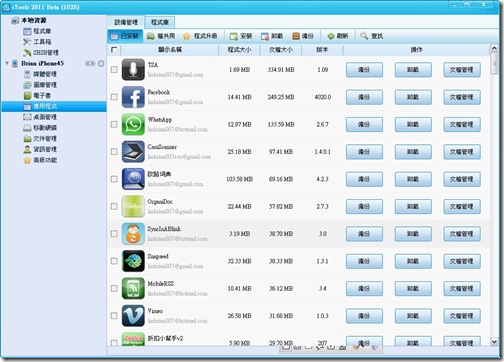
Task: Select the Facebook app icon
Action: coord(133,97)
